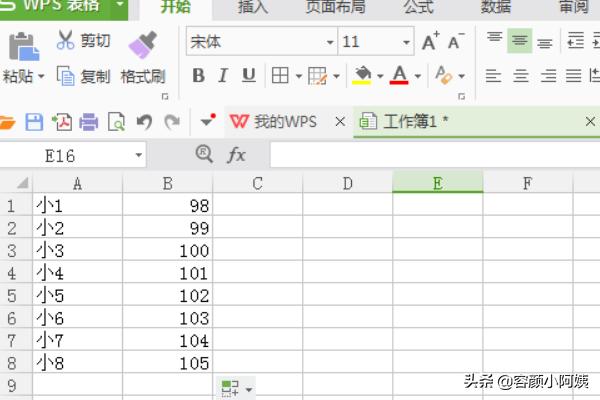Image resolution: width=600 pixels, height=400 pixels.
Task: Expand the fill color dropdown arrow
Action: point(380,76)
